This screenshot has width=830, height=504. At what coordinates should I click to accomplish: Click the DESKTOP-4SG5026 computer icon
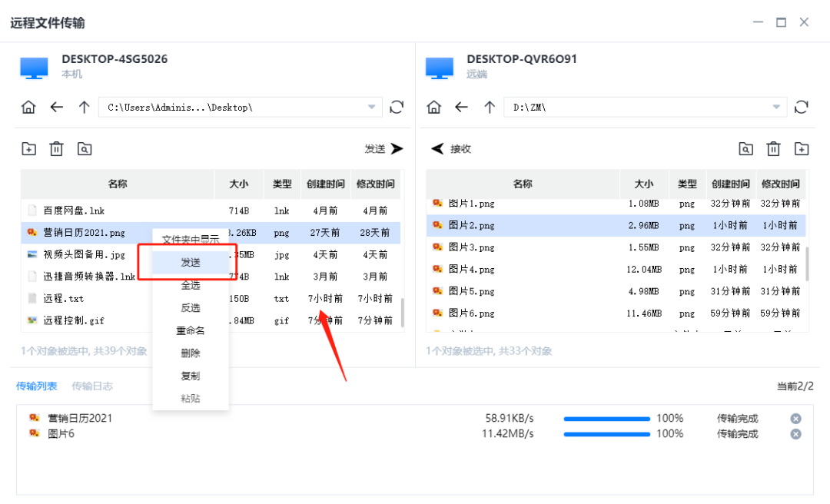point(34,68)
